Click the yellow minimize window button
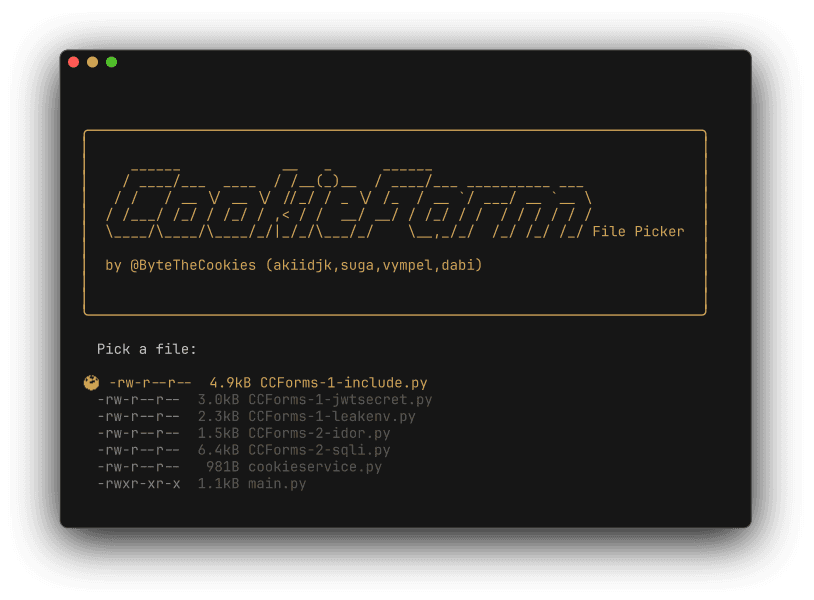The height and width of the screenshot is (600, 814). coord(93,61)
